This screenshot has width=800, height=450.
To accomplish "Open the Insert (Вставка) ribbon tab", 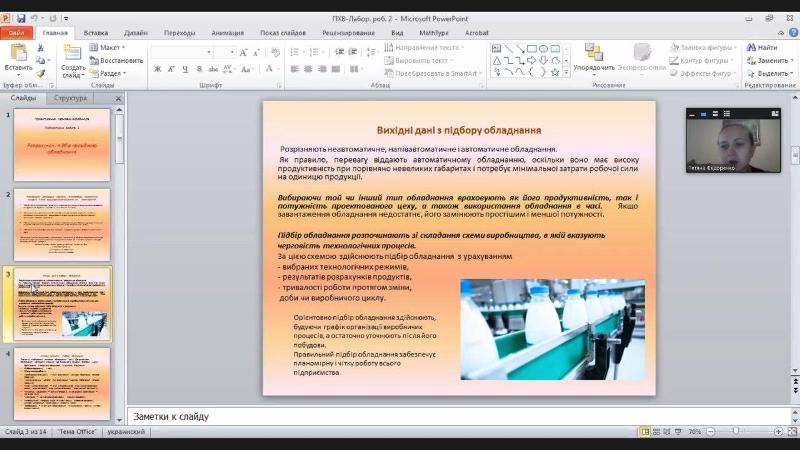I will coord(96,32).
